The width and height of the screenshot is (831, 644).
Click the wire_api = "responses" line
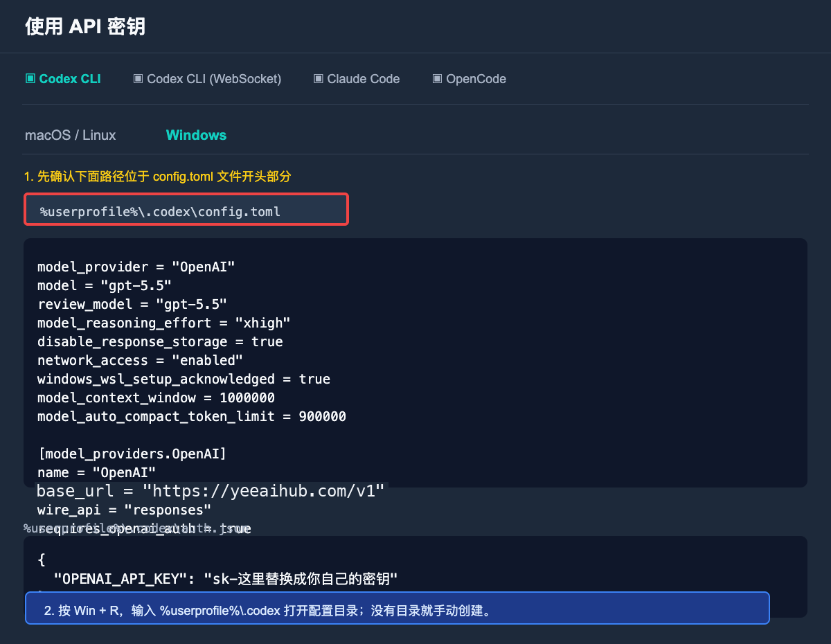point(125,510)
